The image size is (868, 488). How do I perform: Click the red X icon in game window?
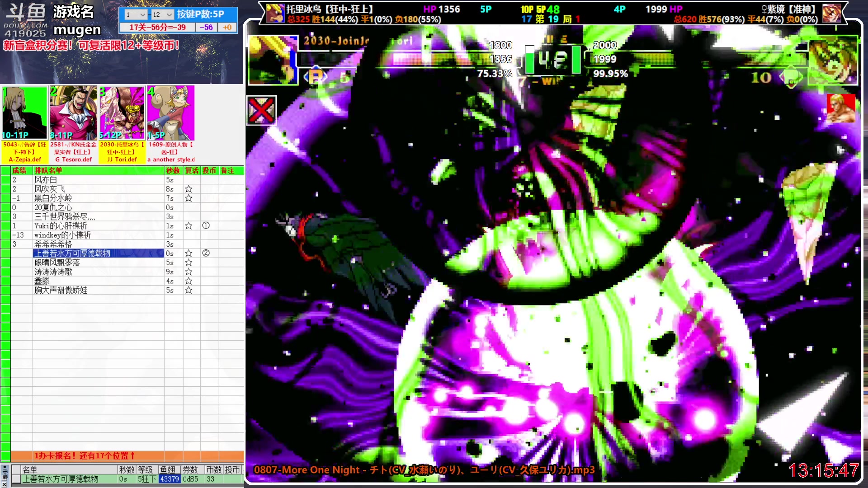click(261, 110)
